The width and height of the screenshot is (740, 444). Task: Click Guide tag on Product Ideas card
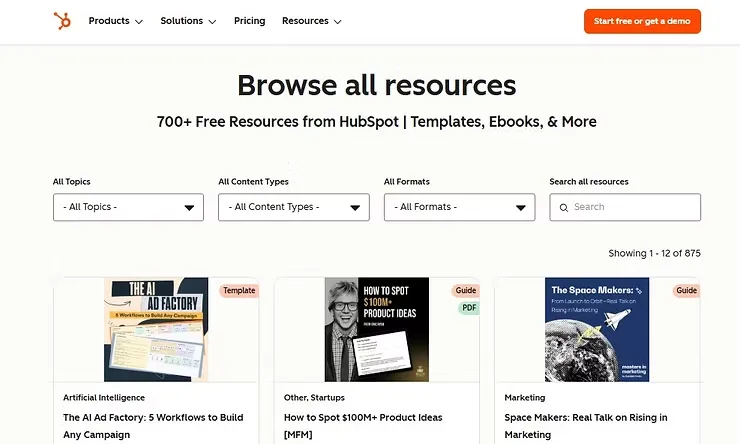[465, 291]
